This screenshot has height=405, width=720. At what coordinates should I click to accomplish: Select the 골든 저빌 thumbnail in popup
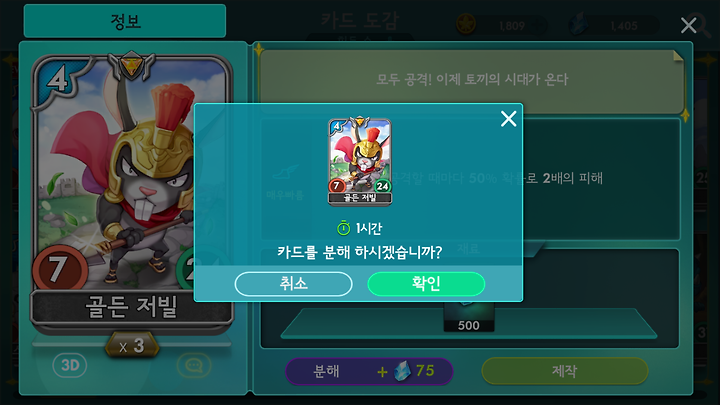[360, 161]
